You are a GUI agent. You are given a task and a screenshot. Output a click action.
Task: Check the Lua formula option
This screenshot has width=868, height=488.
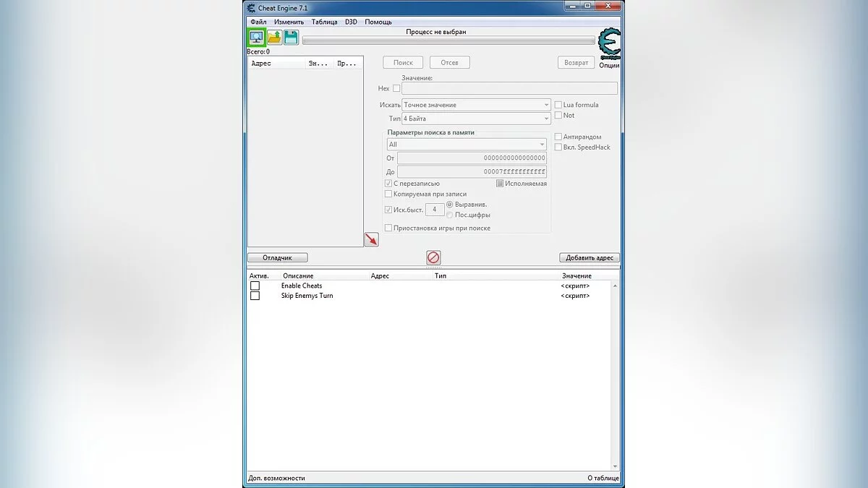point(557,105)
